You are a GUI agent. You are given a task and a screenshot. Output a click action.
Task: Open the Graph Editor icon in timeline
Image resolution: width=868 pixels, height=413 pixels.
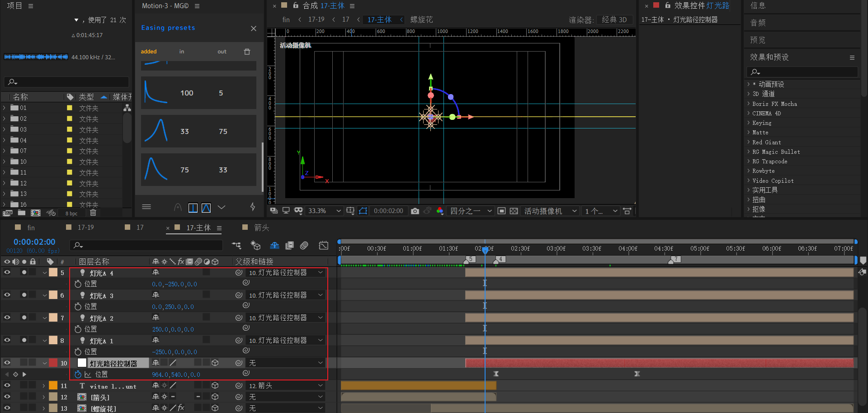324,245
